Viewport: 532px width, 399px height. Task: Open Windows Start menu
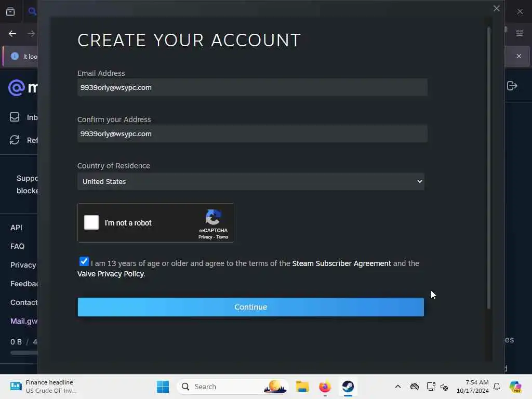click(163, 387)
